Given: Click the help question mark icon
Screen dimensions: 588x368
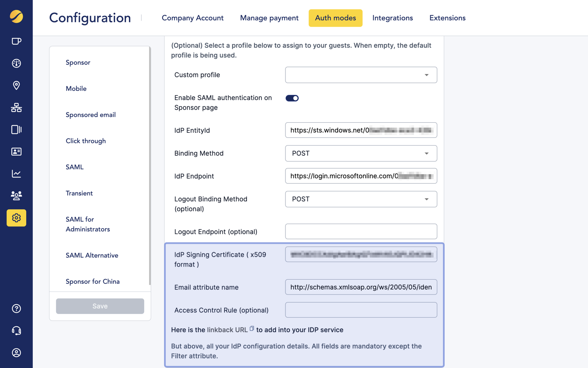Looking at the screenshot, I should (x=16, y=309).
